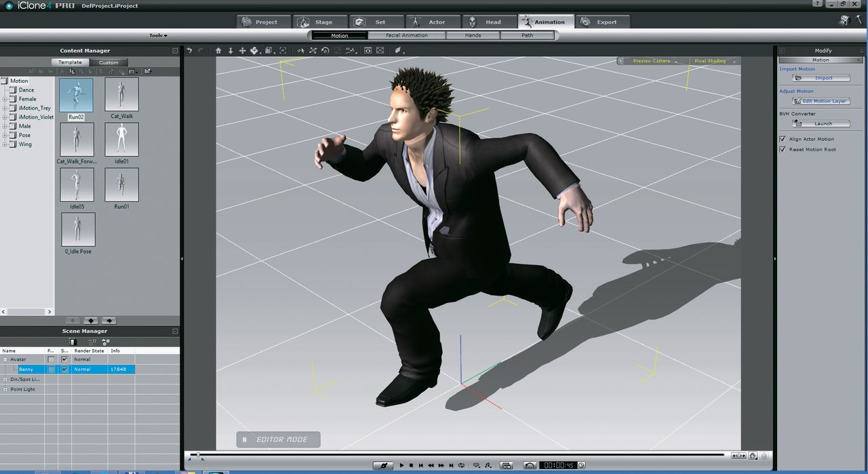Open the preview camera snapshot icon

[368, 50]
